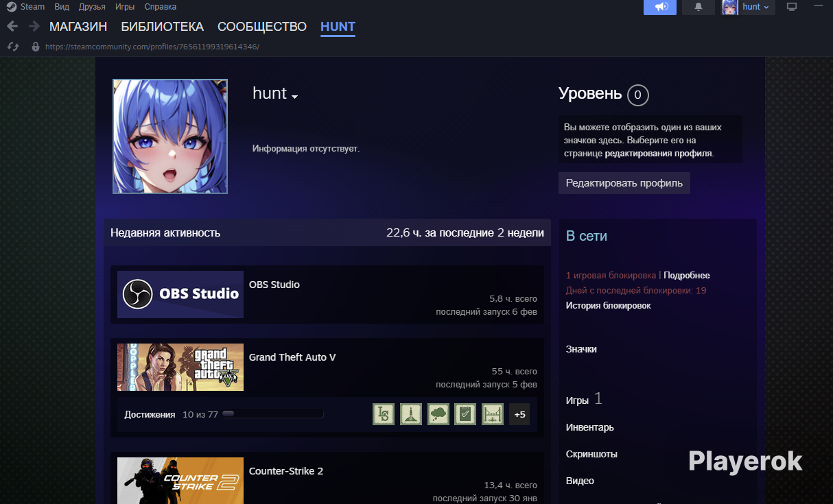This screenshot has height=504, width=833.
Task: Open the Counter-Strike 2 banner
Action: [x=180, y=481]
